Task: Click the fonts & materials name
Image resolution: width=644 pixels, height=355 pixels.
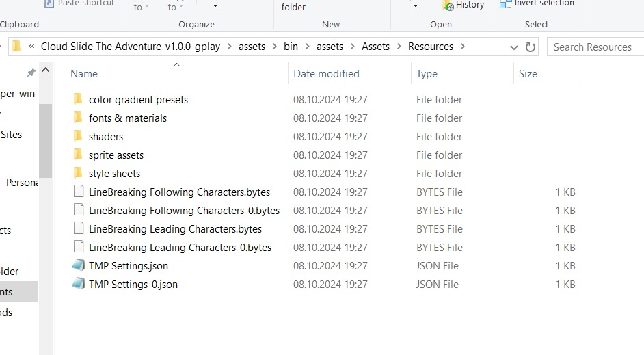Action: [128, 118]
